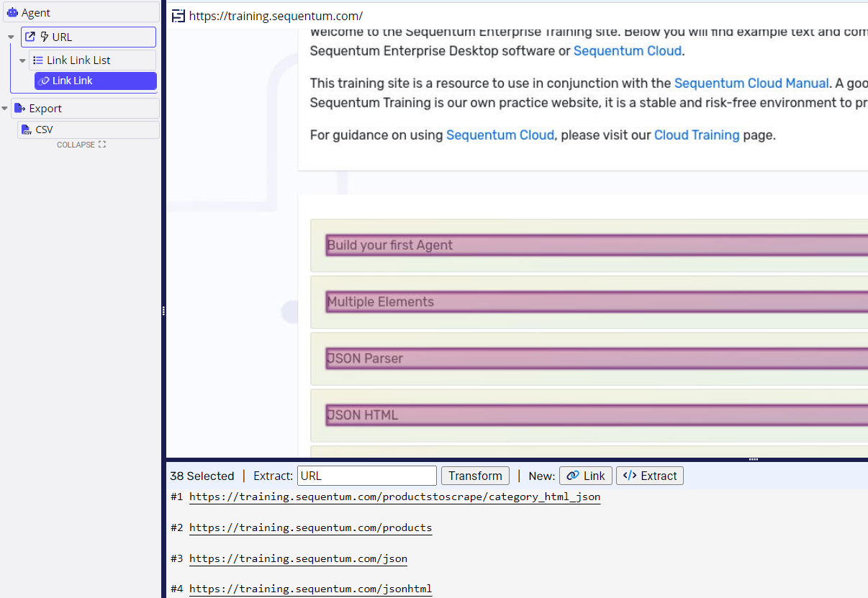
Task: Select the Link Link List node
Action: point(92,60)
